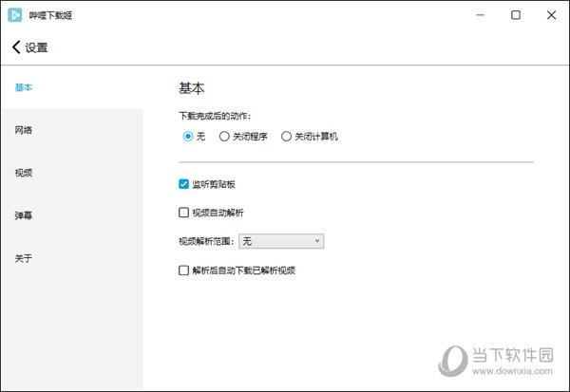Click the 设置 page title text
Viewport: 570px width, 392px height.
point(36,47)
